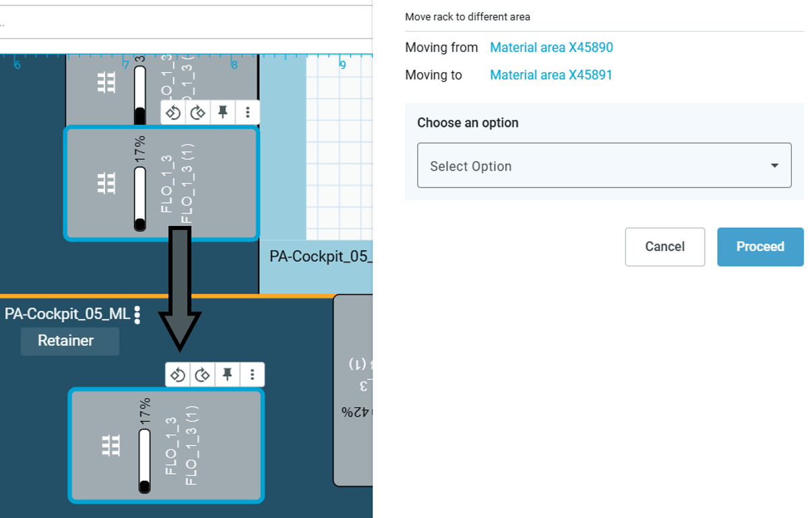Rotate counterclockwise the rack above the arrow
Image resolution: width=812 pixels, height=518 pixels.
[173, 113]
